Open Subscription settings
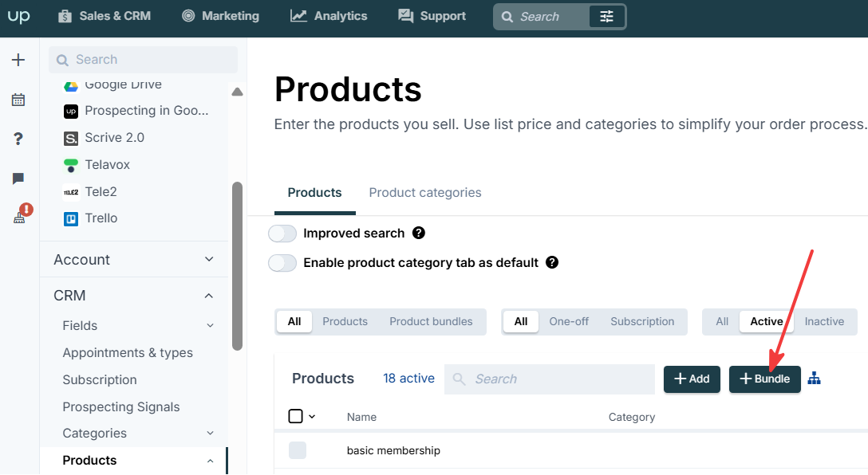This screenshot has height=475, width=868. [x=100, y=380]
